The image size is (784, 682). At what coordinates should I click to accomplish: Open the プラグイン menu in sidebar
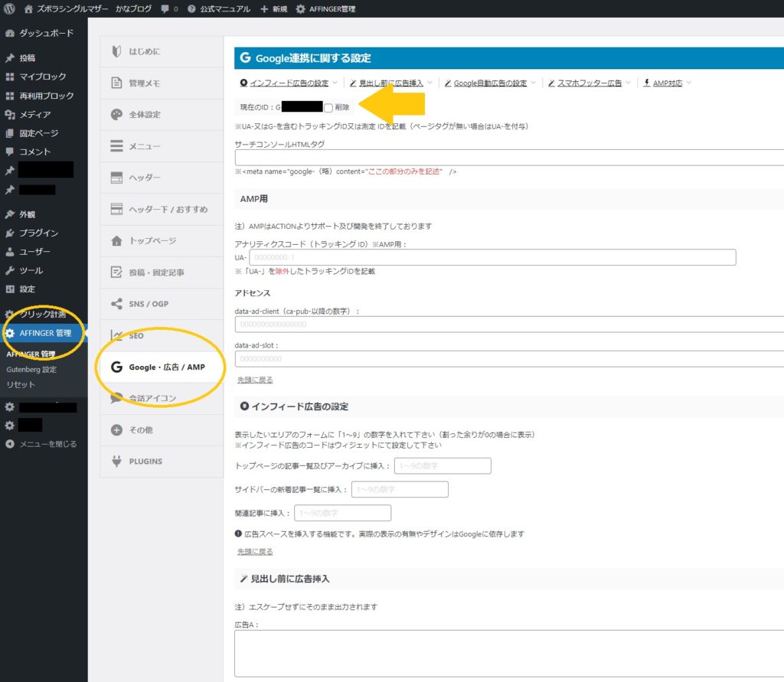pyautogui.click(x=38, y=233)
